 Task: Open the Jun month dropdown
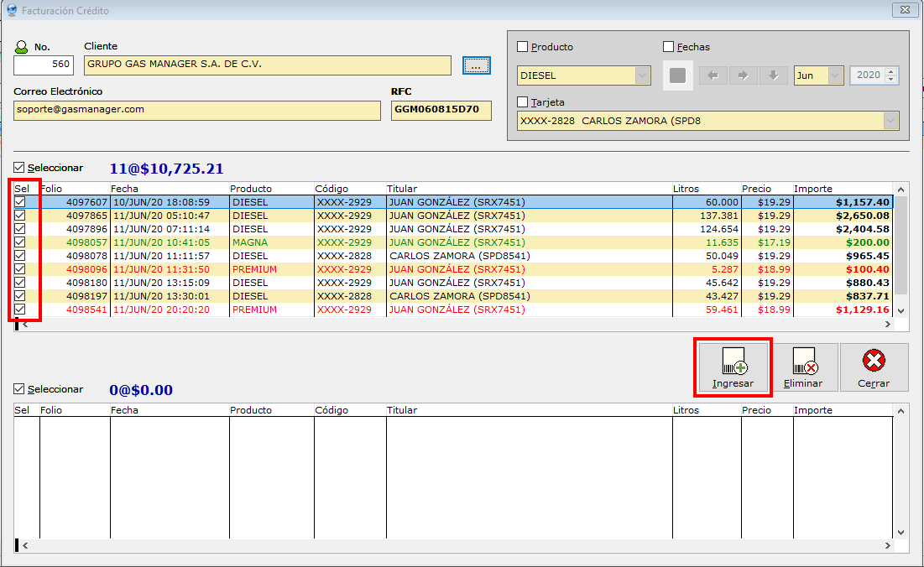coord(835,75)
